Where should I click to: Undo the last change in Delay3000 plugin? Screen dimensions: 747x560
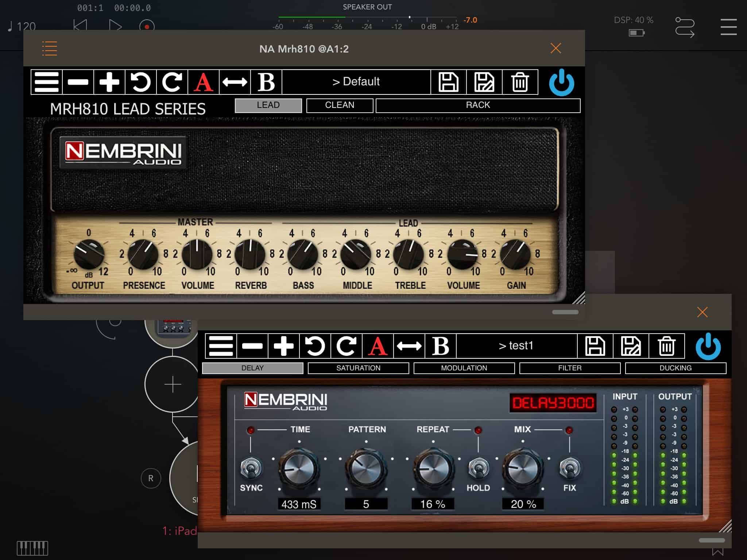point(315,346)
